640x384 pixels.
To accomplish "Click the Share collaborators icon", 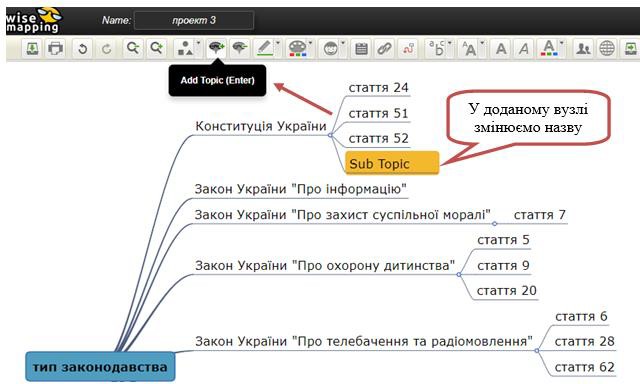I will pos(583,49).
